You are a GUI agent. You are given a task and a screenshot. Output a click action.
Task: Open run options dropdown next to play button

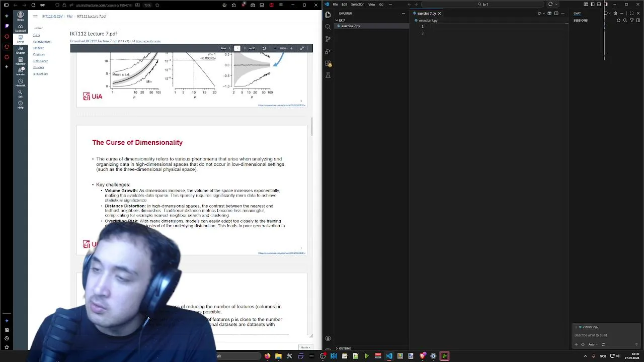(x=544, y=13)
